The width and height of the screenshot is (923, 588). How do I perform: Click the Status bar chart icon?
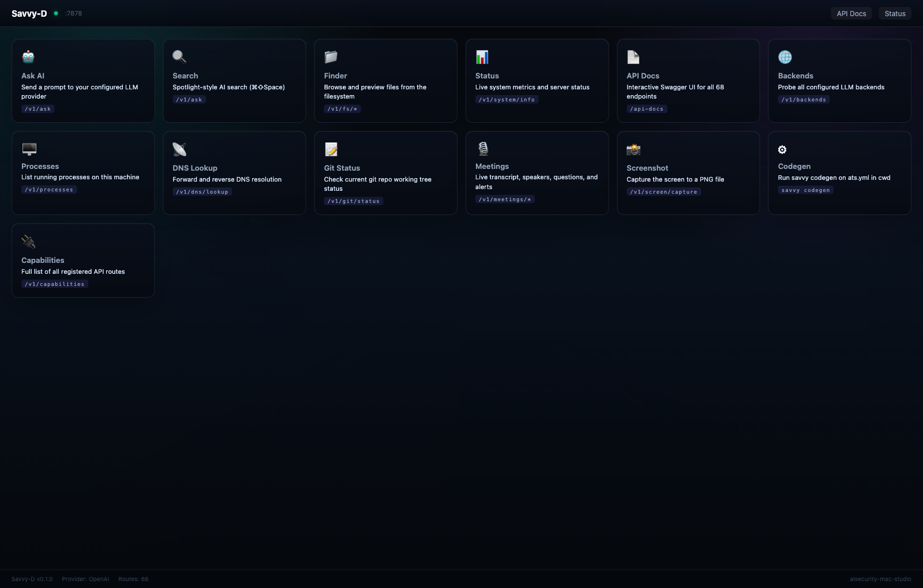click(482, 56)
